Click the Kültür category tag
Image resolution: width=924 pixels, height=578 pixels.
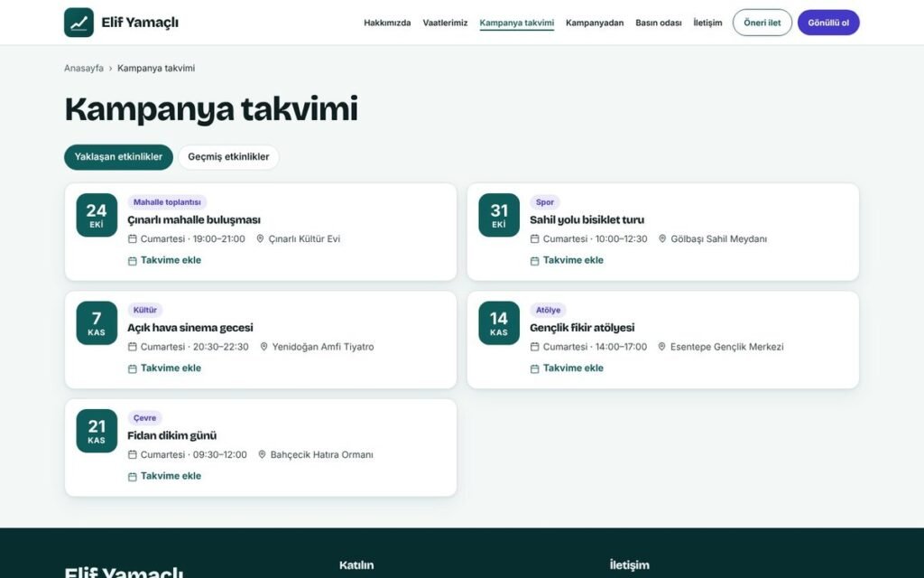tap(145, 311)
